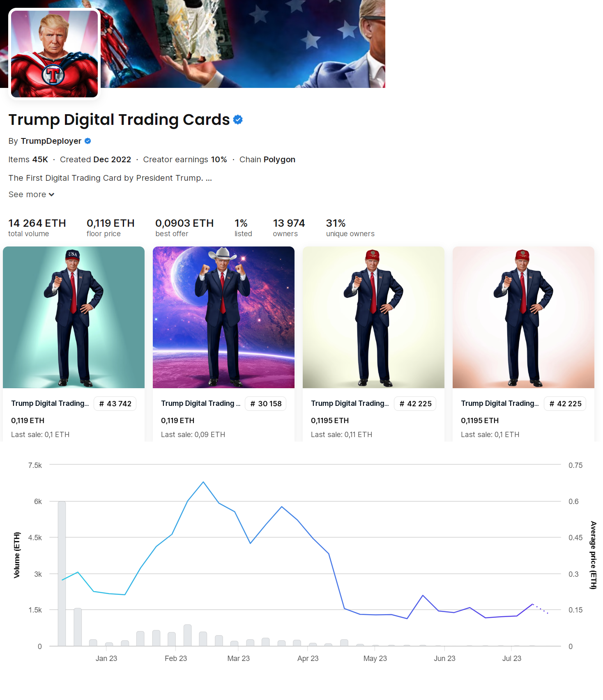Open the teal-background card image #43 742
This screenshot has height=700, width=603.
point(74,317)
